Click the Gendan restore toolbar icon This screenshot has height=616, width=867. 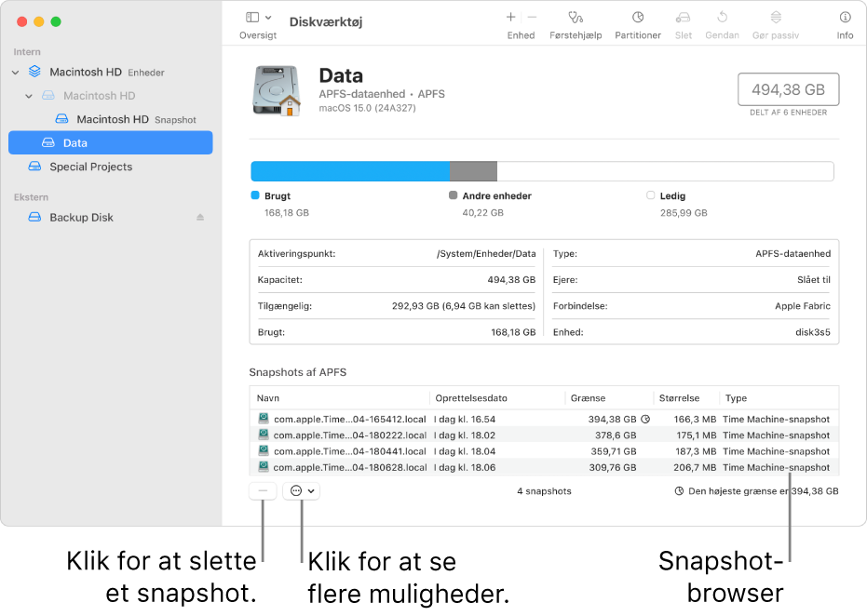[x=722, y=18]
